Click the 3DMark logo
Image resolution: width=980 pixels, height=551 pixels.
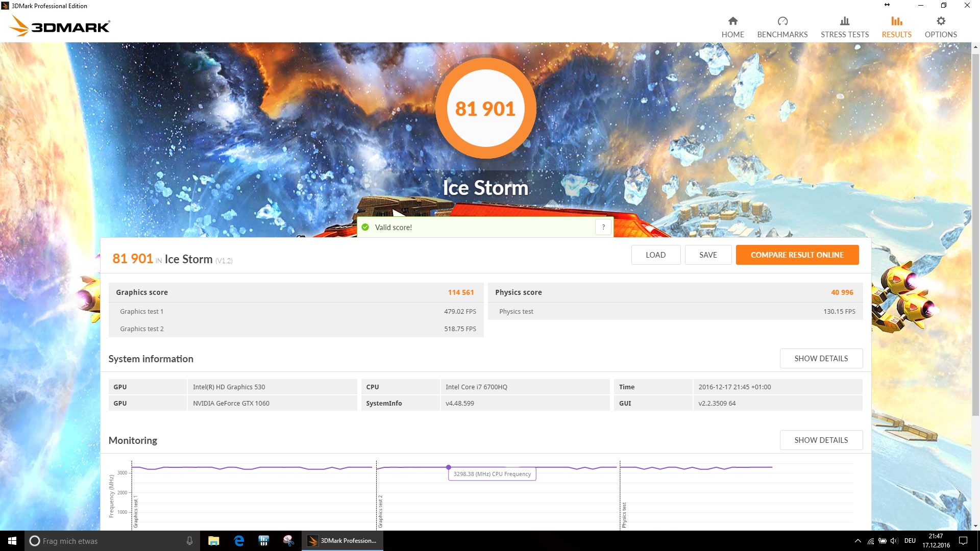60,26
